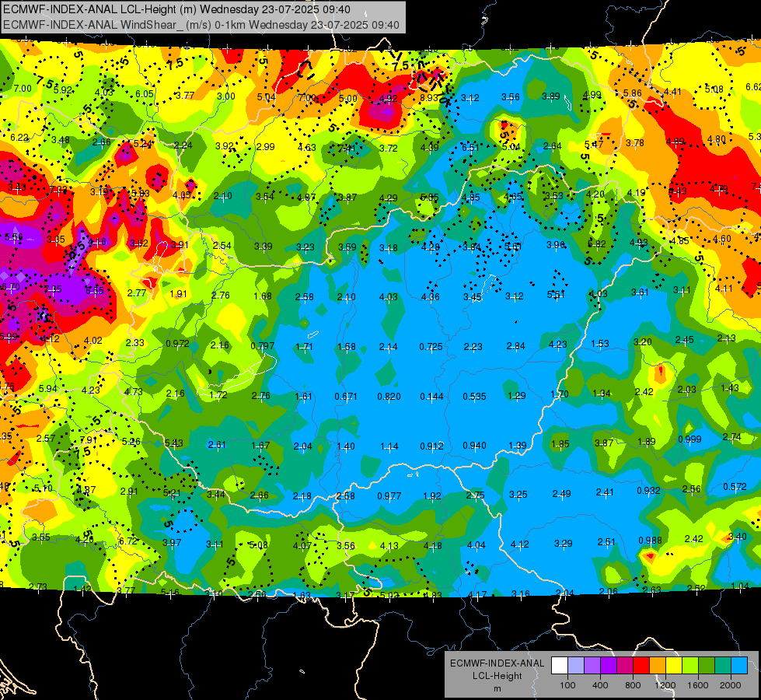Click the wind shear value 1.14

389,446
